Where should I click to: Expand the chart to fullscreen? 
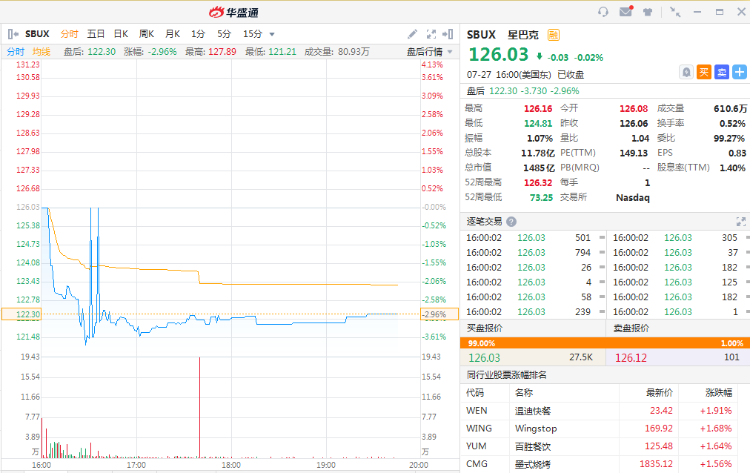pos(431,34)
